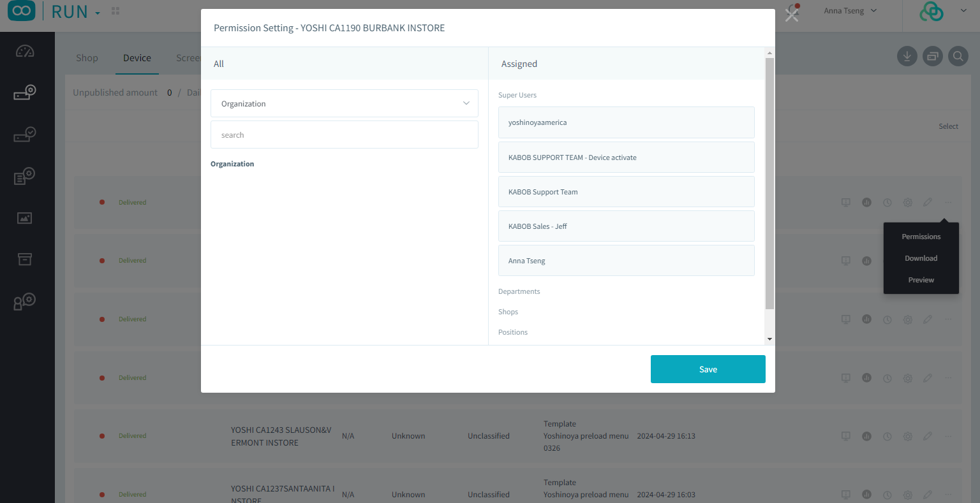Select the KABOB Support Team entry
Screen dimensions: 980x503
(x=627, y=192)
